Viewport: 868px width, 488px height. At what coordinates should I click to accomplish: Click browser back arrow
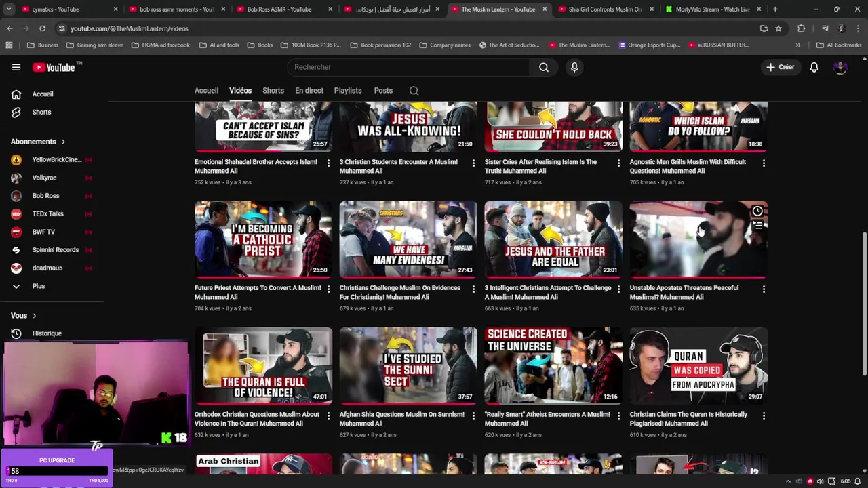click(9, 28)
